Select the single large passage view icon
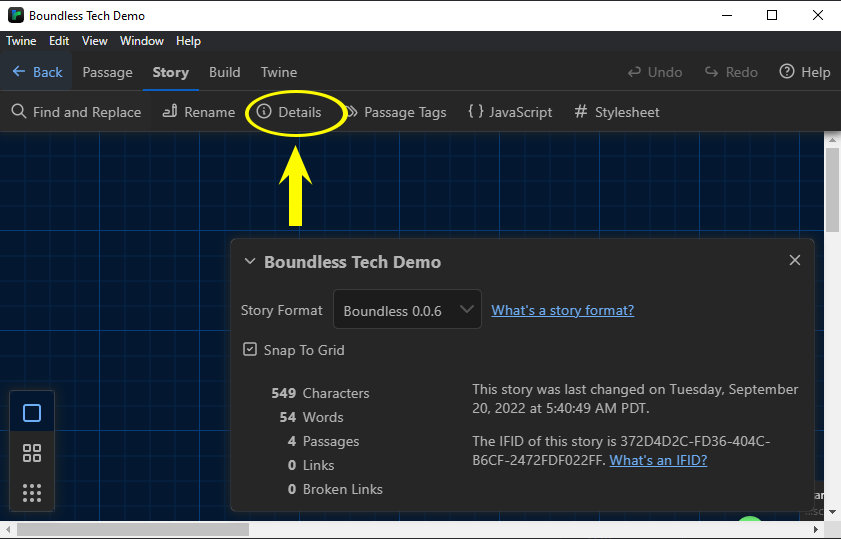This screenshot has width=841, height=539. [32, 413]
